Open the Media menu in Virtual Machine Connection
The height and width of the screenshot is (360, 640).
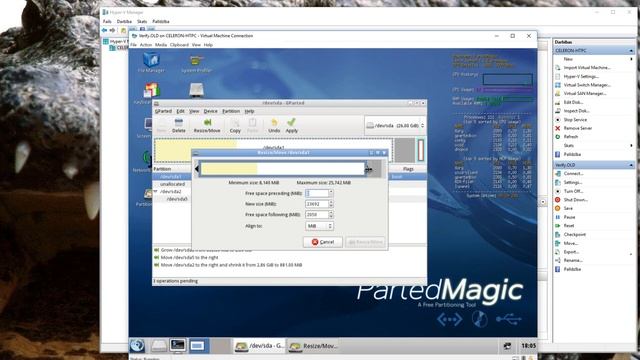[x=161, y=45]
